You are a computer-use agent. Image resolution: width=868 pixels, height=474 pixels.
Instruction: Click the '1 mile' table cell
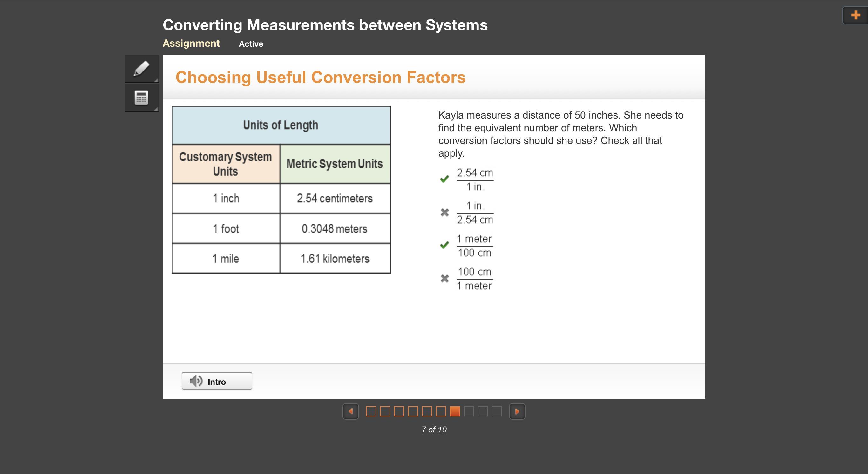226,258
